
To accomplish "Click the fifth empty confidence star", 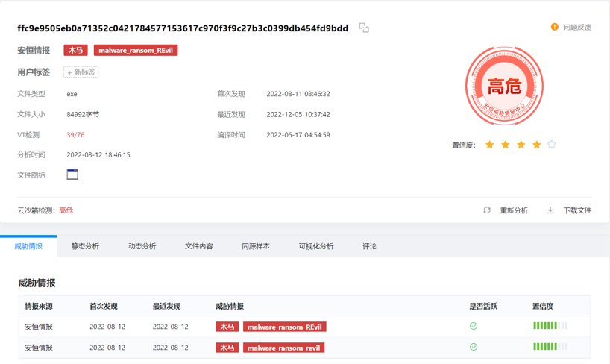I will tap(552, 145).
